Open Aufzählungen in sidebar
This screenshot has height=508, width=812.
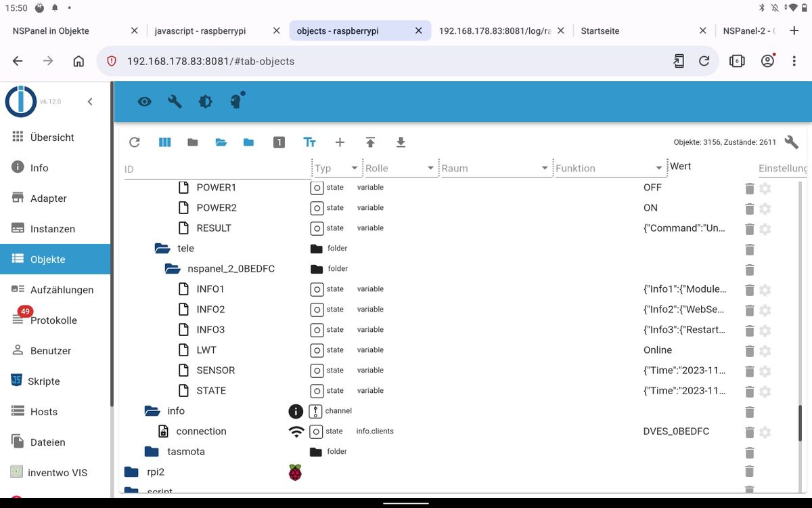55,289
